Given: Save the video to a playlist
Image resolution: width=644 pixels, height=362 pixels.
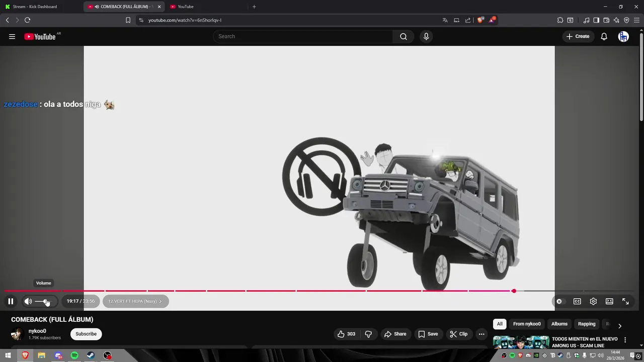Looking at the screenshot, I should point(428,334).
